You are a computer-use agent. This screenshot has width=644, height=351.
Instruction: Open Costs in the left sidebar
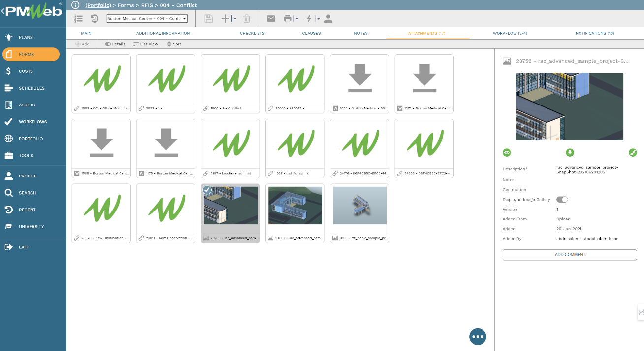click(x=33, y=71)
